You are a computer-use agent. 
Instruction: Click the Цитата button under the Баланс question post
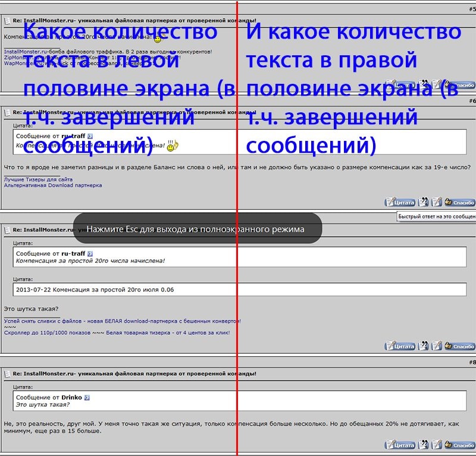400,202
